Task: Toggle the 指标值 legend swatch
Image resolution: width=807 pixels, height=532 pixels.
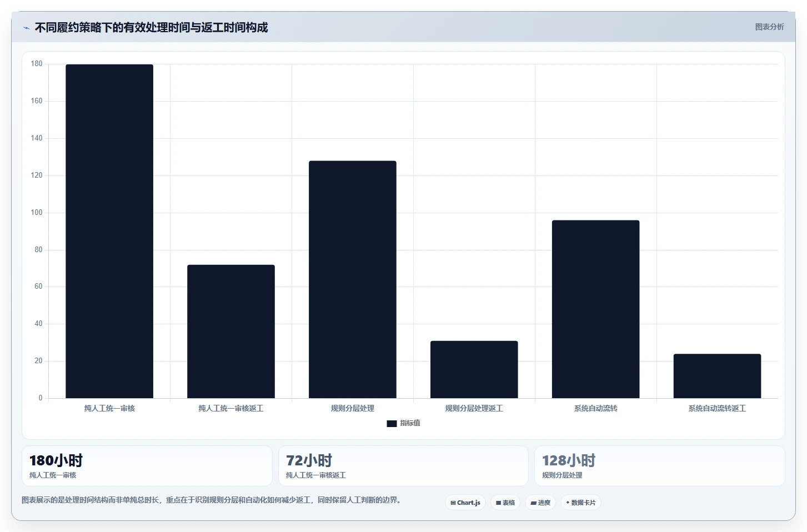Action: click(392, 423)
